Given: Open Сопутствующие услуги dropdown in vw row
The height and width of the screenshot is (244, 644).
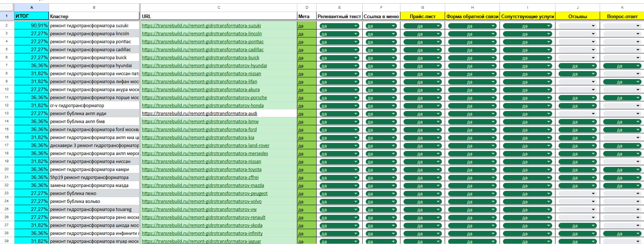Looking at the screenshot, I should (x=527, y=210).
